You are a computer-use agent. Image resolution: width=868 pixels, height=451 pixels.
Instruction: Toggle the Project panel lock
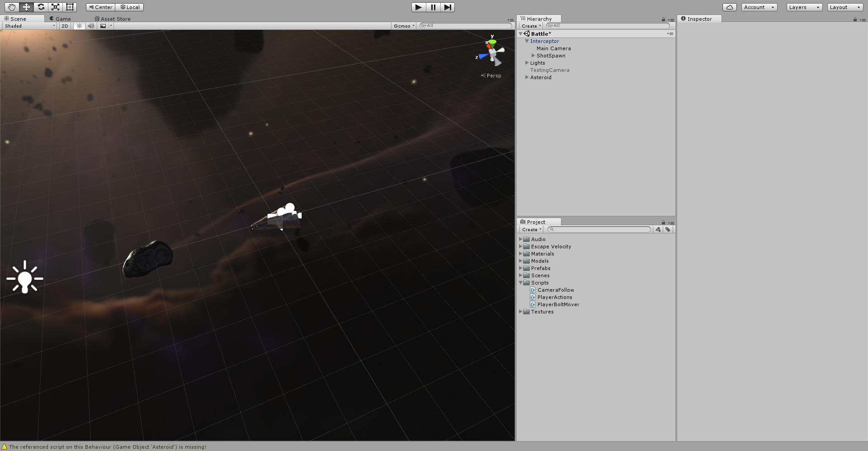663,223
